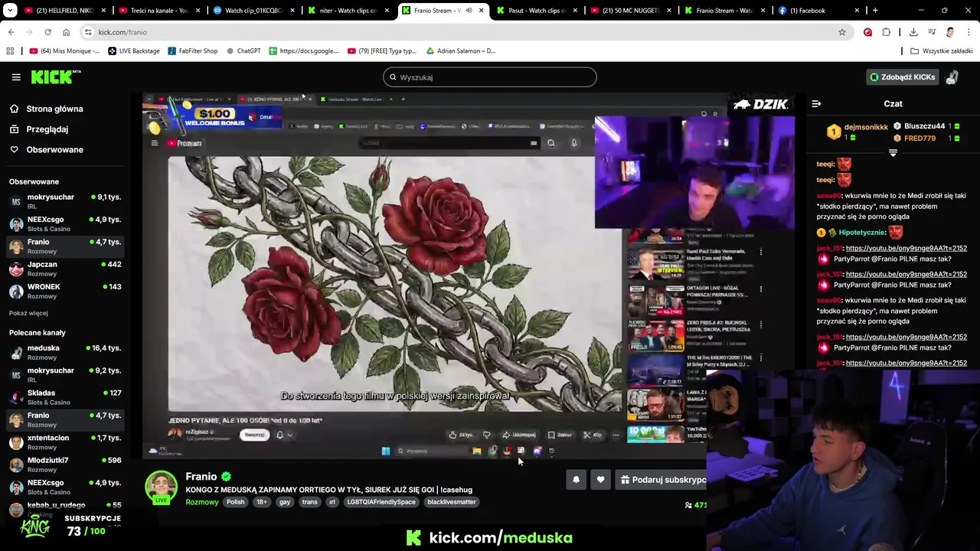The width and height of the screenshot is (980, 551).
Task: Click Franio streamer avatar with LIVE badge
Action: tap(162, 487)
